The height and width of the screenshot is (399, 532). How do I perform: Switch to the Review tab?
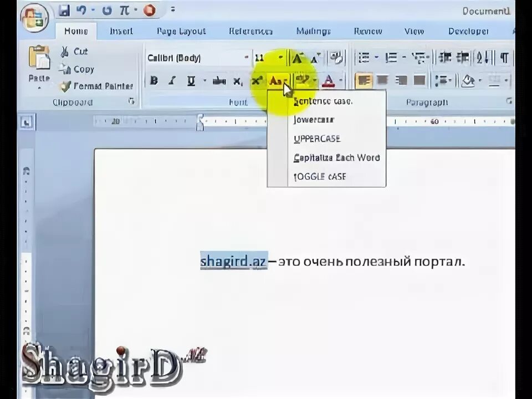coord(368,31)
